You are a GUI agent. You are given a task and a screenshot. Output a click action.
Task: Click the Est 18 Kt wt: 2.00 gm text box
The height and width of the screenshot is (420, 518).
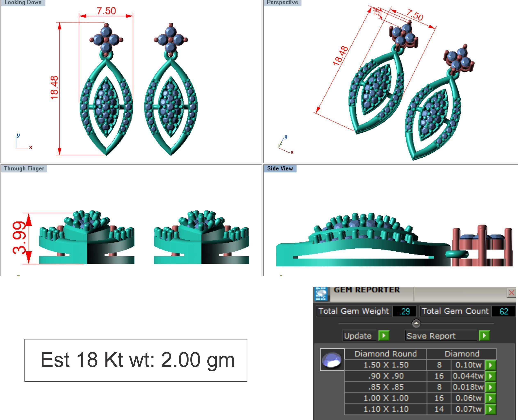pos(136,360)
